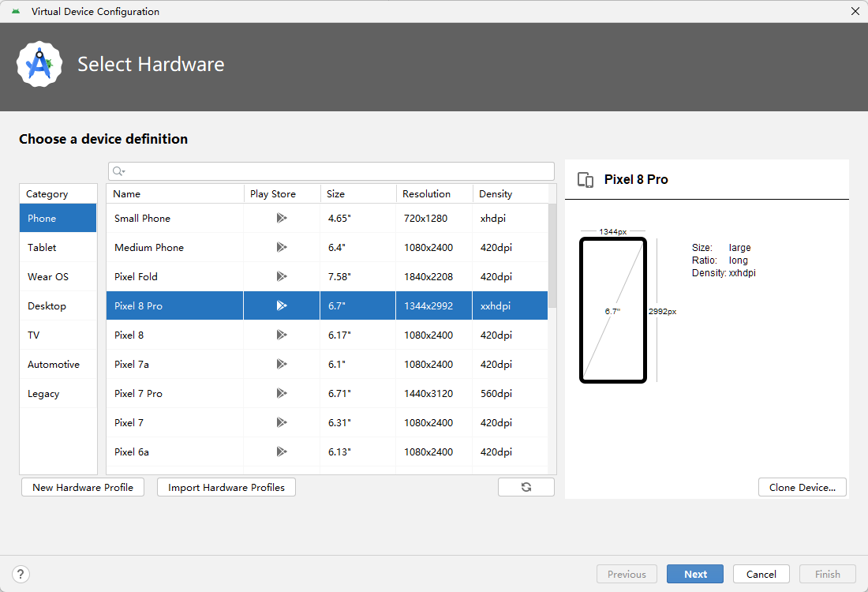Click the Pixel 8 Pro device preview outline
The height and width of the screenshot is (592, 868).
613,310
